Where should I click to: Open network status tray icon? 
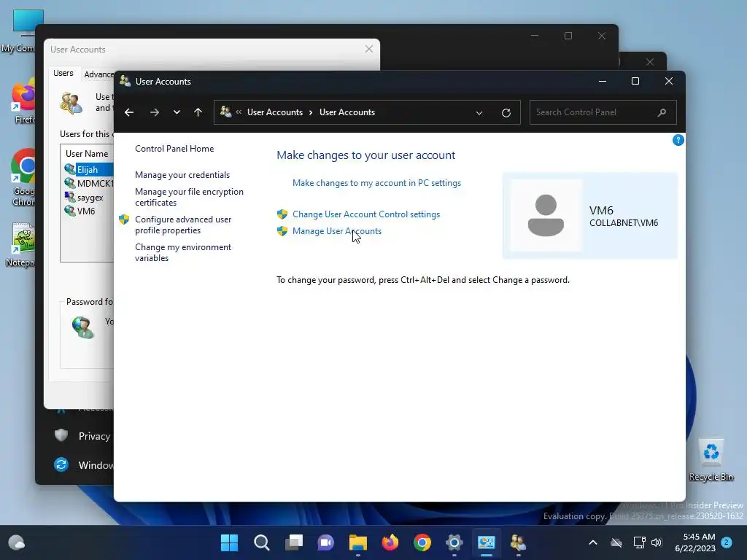coord(639,542)
